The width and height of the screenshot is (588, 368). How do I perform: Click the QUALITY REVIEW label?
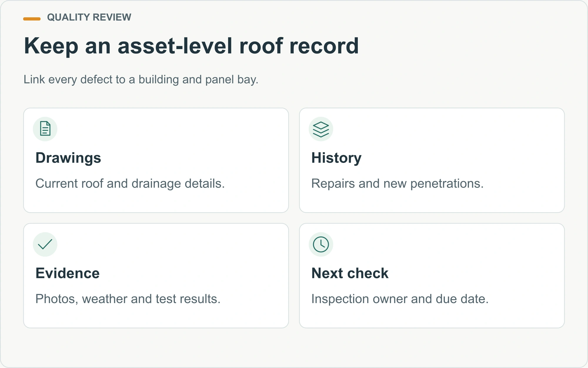pos(89,17)
